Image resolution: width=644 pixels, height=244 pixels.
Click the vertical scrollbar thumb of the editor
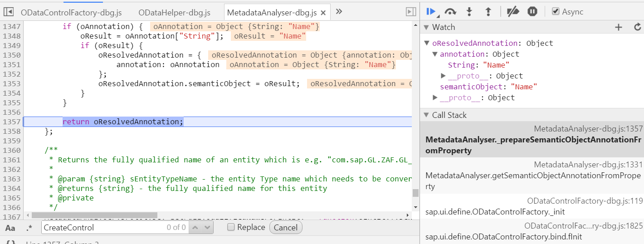pos(415,193)
